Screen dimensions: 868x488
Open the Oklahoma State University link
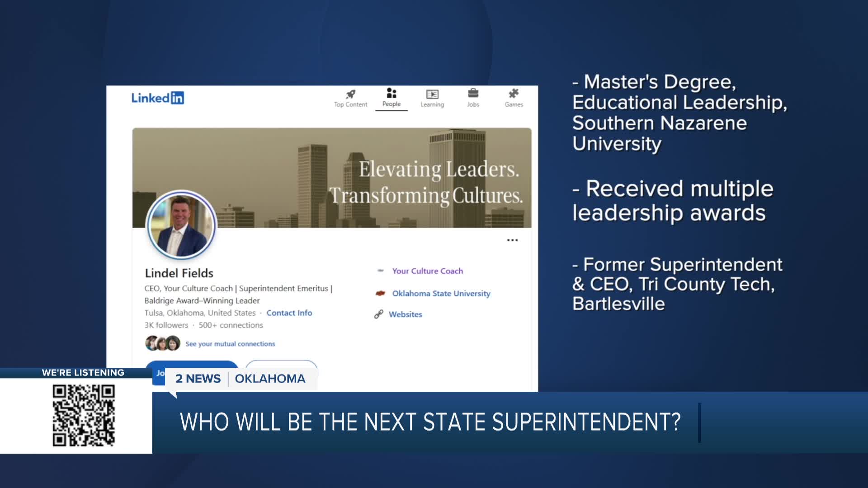(x=441, y=293)
